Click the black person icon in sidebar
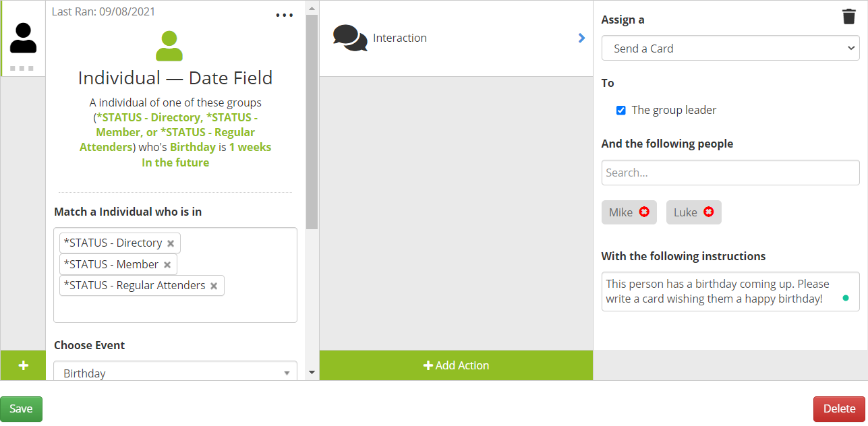The height and width of the screenshot is (426, 868). [23, 38]
